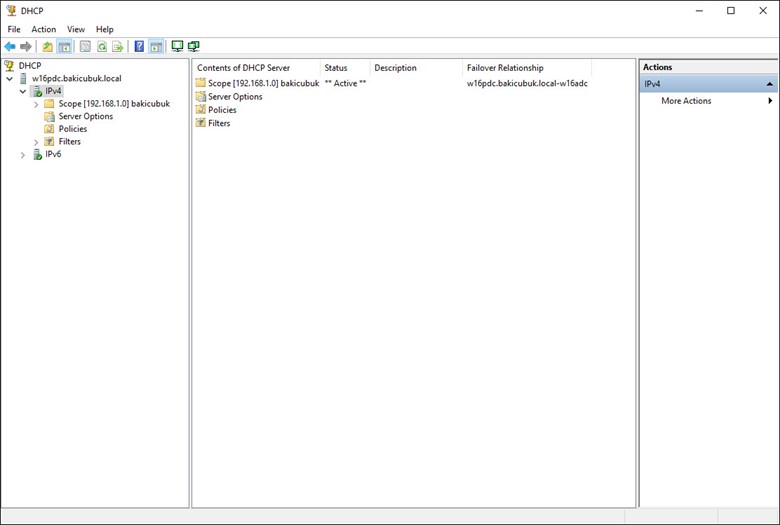Toggle the Show/Hide Action Pane button
The height and width of the screenshot is (525, 780).
[156, 47]
